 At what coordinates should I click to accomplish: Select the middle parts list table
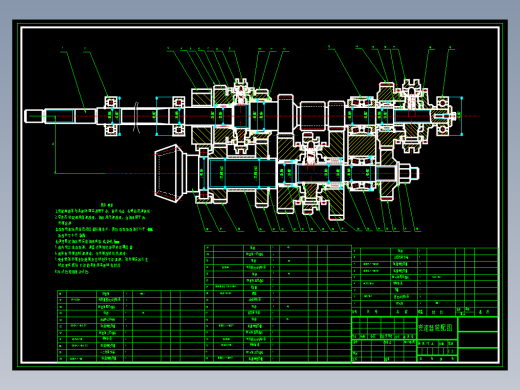pyautogui.click(x=278, y=303)
